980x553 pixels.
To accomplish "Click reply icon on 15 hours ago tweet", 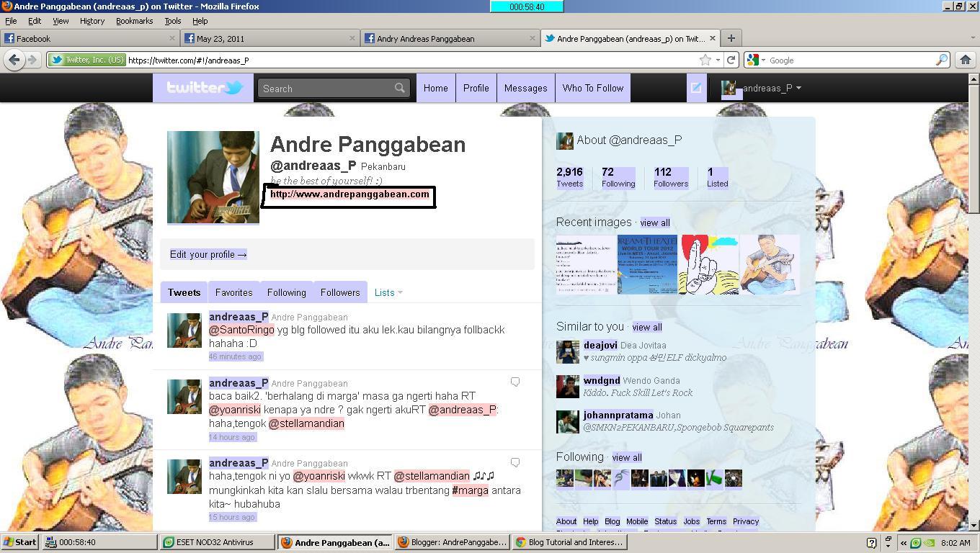I will coord(515,462).
